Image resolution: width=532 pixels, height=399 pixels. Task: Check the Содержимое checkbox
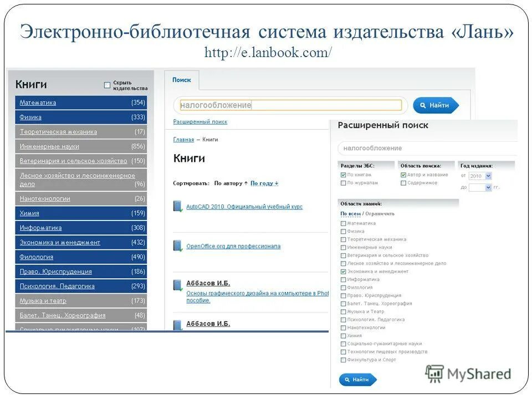[x=402, y=183]
